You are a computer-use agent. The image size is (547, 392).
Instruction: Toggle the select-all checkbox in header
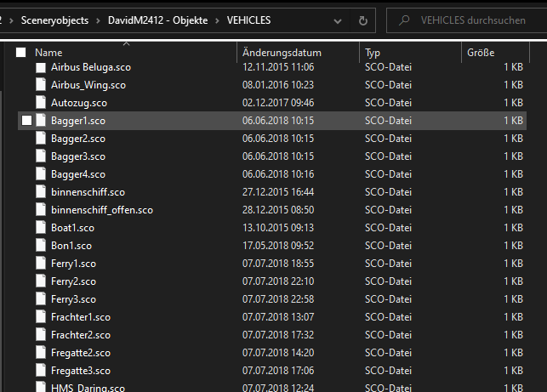pyautogui.click(x=21, y=53)
